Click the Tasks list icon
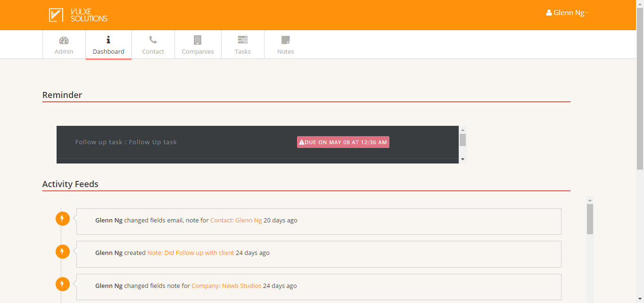 click(x=243, y=40)
